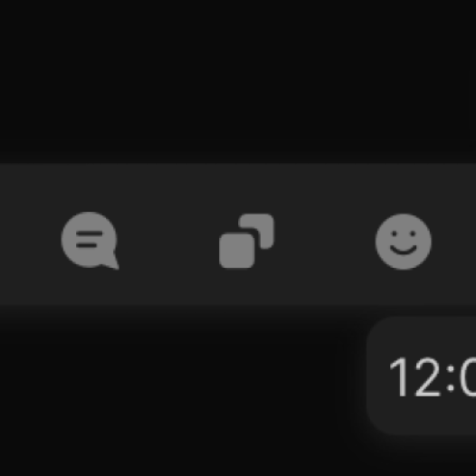Open reactions from the smiley icon
Screen dimensions: 476x476
tap(403, 242)
